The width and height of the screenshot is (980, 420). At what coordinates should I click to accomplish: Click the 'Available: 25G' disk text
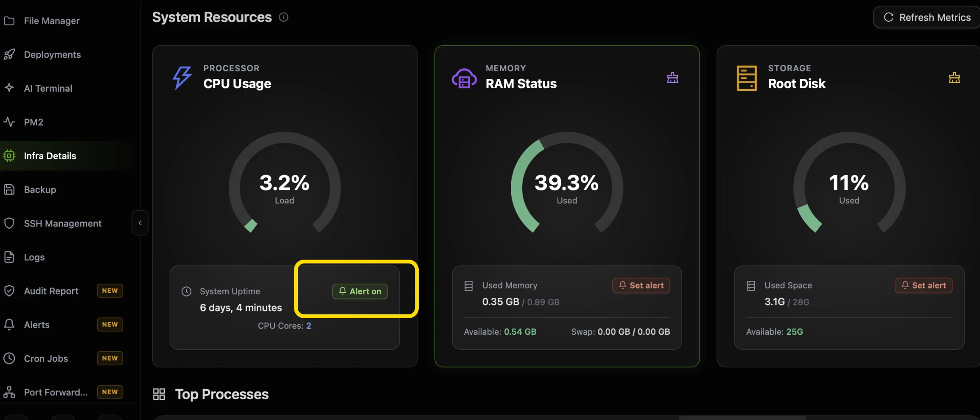(x=775, y=332)
